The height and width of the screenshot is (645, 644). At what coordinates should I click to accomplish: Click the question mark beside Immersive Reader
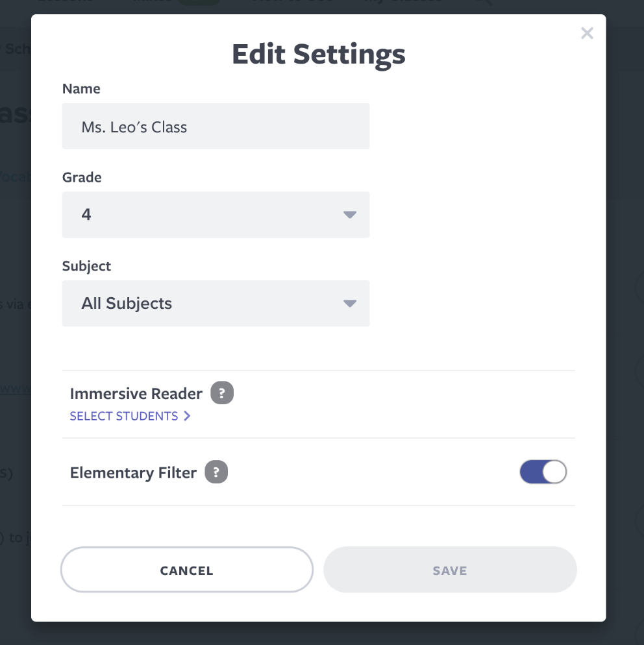[x=222, y=393]
